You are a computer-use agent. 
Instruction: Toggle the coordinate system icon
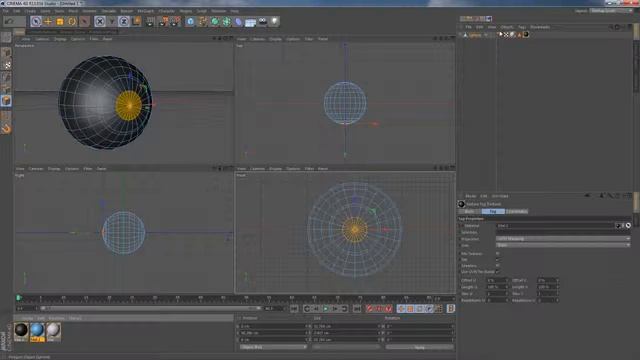(x=136, y=21)
